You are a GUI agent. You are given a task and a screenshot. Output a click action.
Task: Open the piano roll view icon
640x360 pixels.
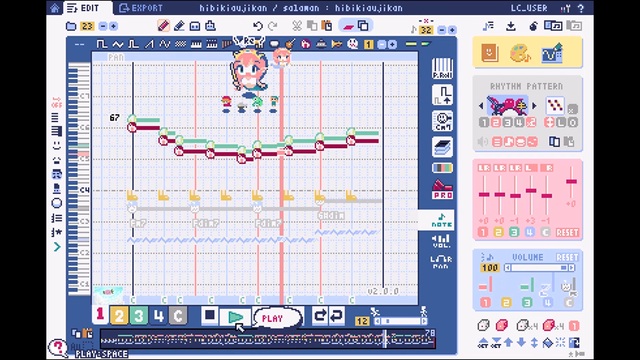point(442,68)
